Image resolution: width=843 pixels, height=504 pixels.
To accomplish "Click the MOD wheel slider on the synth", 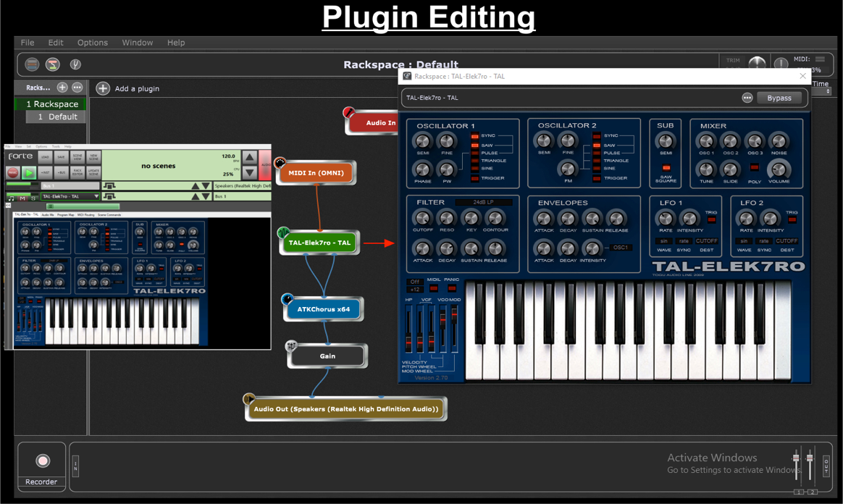I will click(454, 329).
